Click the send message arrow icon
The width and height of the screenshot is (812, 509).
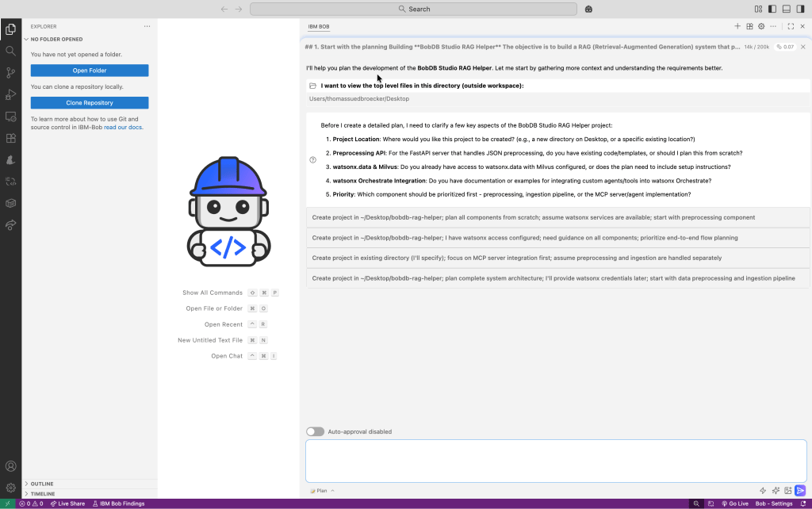[800, 491]
